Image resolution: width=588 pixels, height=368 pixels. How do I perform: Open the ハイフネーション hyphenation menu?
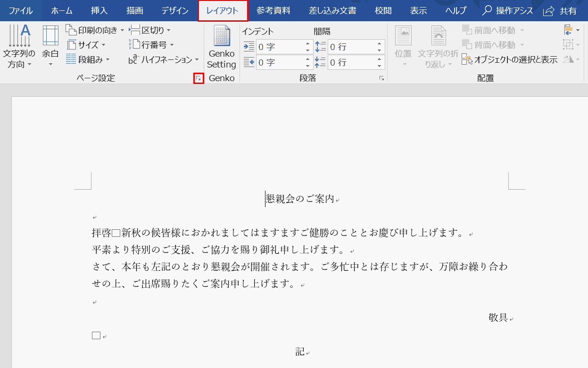pos(164,59)
